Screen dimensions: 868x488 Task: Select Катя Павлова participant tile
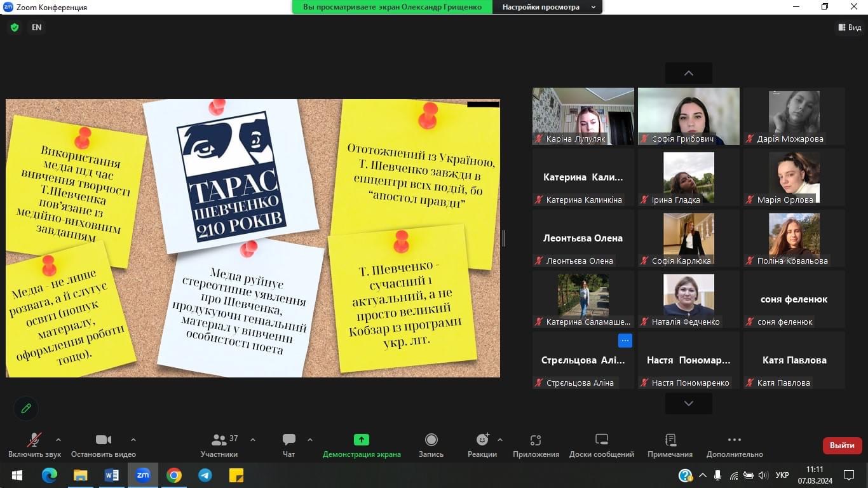coord(794,360)
